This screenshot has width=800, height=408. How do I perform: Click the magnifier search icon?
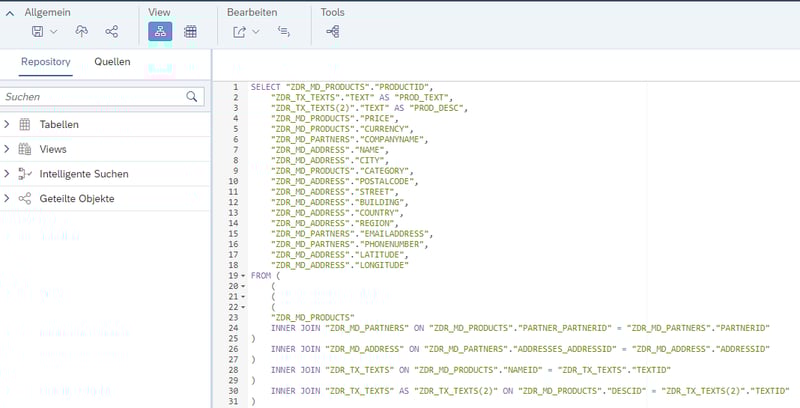click(x=192, y=96)
